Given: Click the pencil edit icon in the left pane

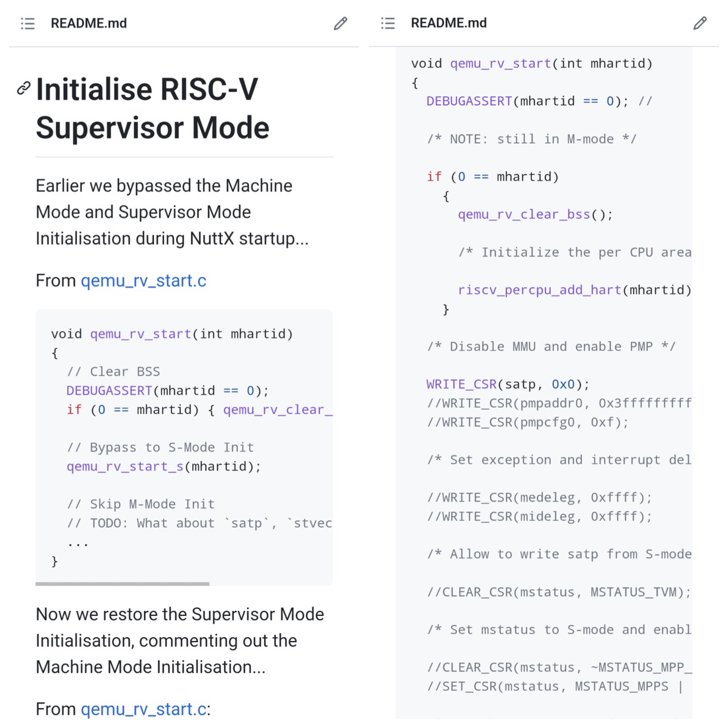Looking at the screenshot, I should click(340, 23).
